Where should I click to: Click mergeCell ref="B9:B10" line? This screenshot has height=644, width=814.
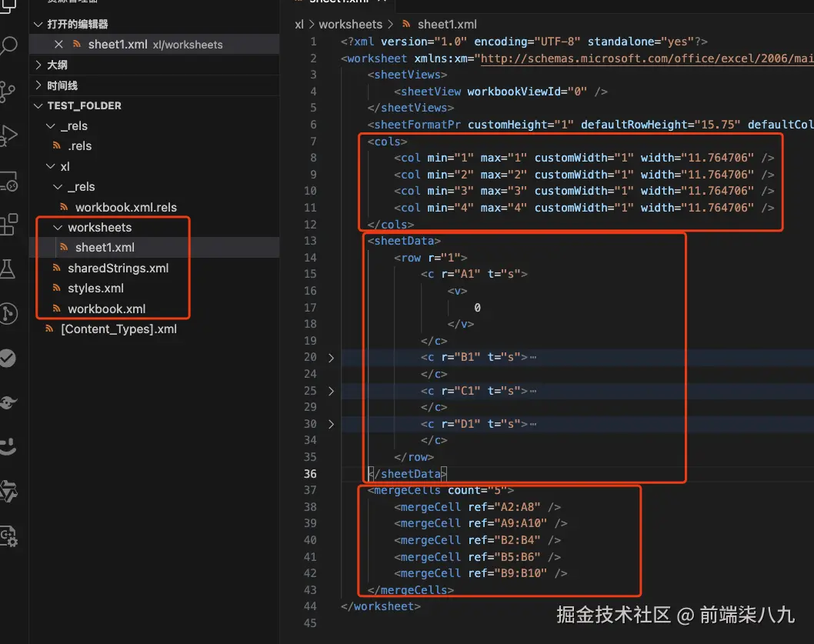[x=481, y=573]
